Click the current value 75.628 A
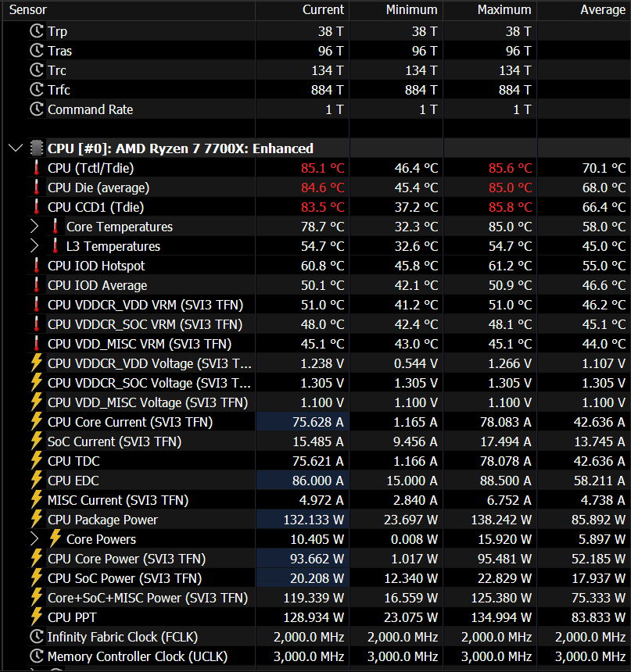This screenshot has width=631, height=672. 318,422
